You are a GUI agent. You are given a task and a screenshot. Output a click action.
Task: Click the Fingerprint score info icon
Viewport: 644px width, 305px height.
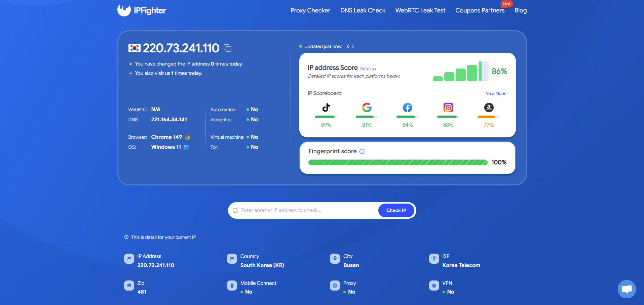tap(362, 151)
